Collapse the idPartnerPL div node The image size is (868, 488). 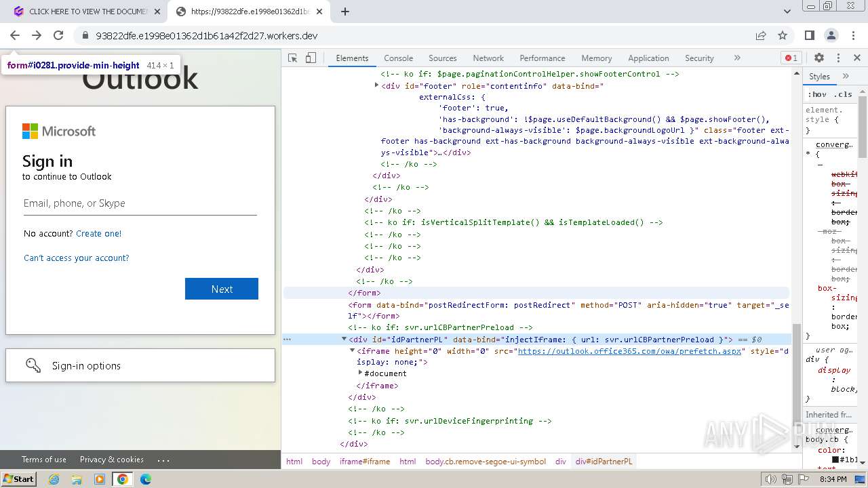344,339
